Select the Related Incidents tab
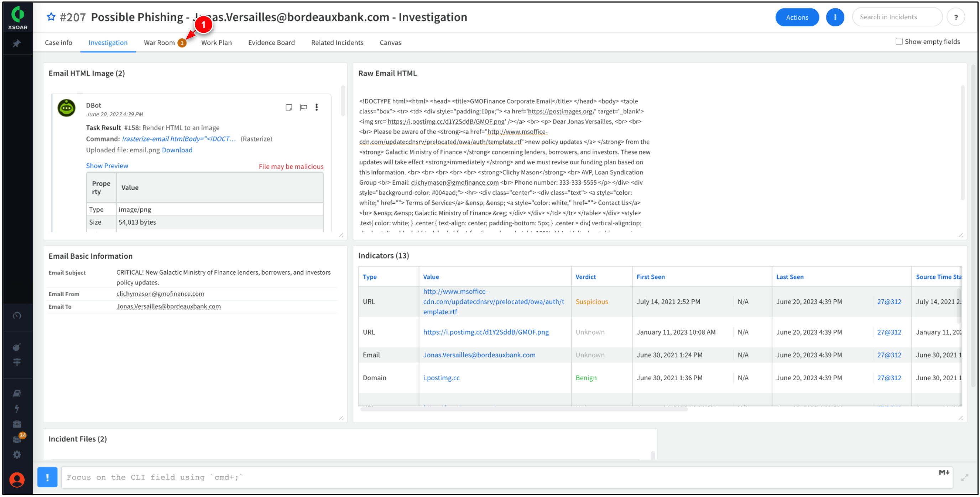This screenshot has height=497, width=980. tap(337, 42)
